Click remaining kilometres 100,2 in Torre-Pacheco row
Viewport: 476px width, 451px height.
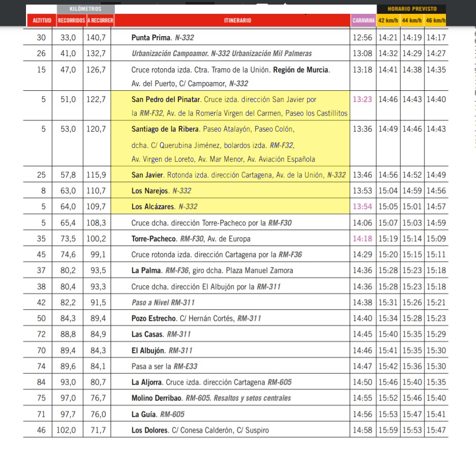tap(96, 239)
